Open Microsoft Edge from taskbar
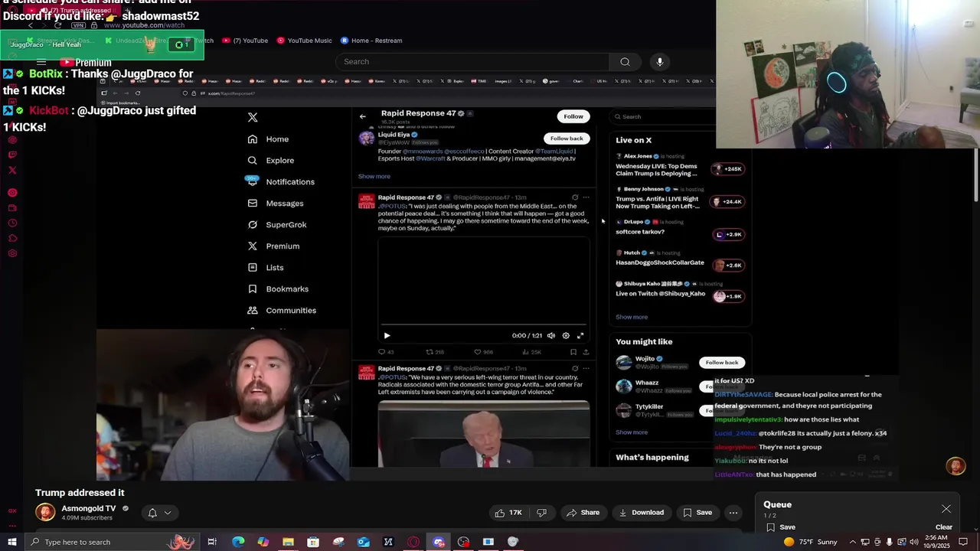The width and height of the screenshot is (980, 551). (238, 542)
